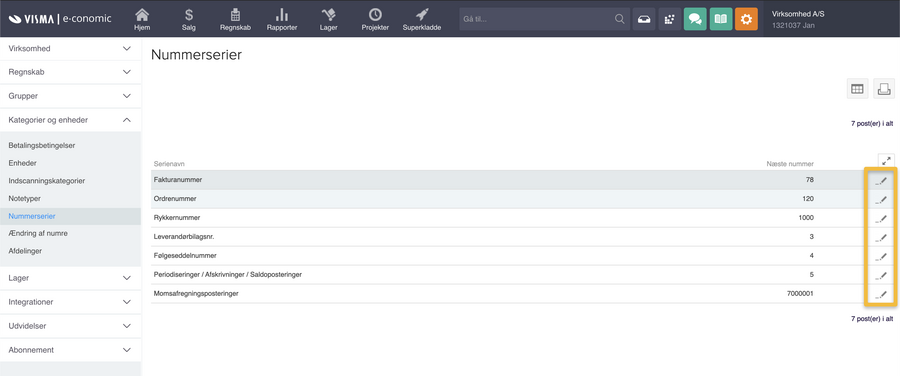The height and width of the screenshot is (376, 900).
Task: Open the orange settings gear icon
Action: coord(746,19)
